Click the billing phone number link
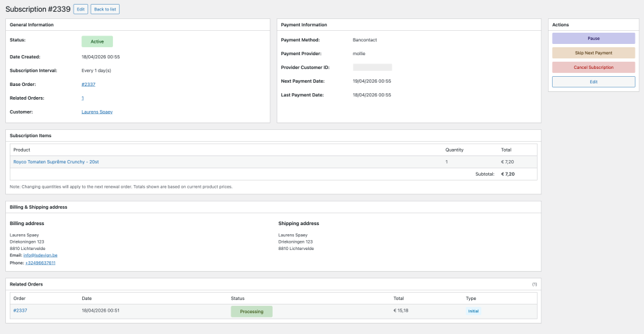644x334 pixels. pos(40,262)
